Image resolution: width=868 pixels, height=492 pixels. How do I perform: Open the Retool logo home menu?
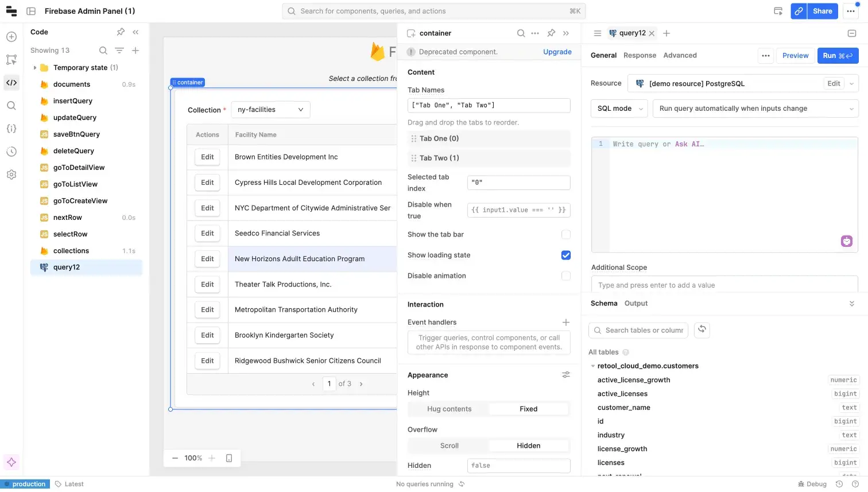click(x=11, y=11)
